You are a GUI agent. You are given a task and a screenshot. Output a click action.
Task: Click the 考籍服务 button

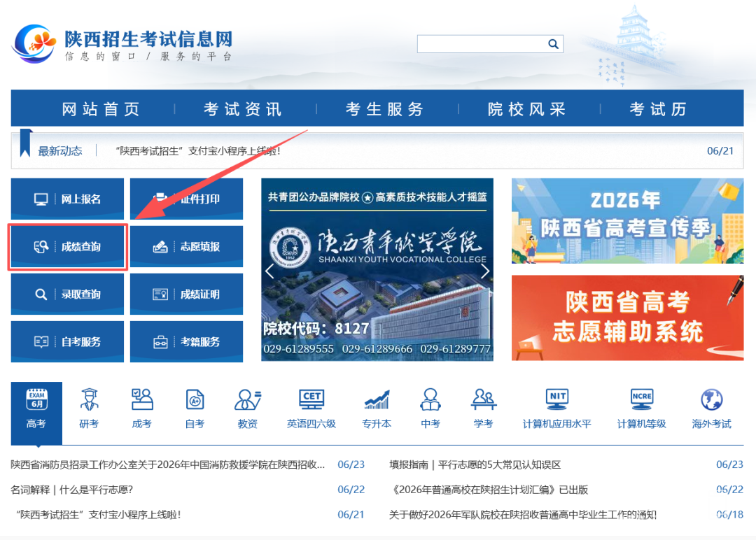pos(187,341)
